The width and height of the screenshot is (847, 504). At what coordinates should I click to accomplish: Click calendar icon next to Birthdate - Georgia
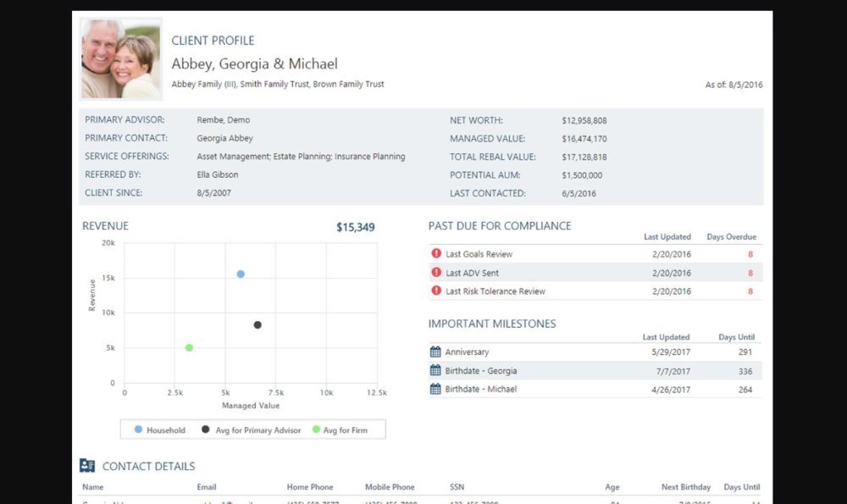click(435, 370)
